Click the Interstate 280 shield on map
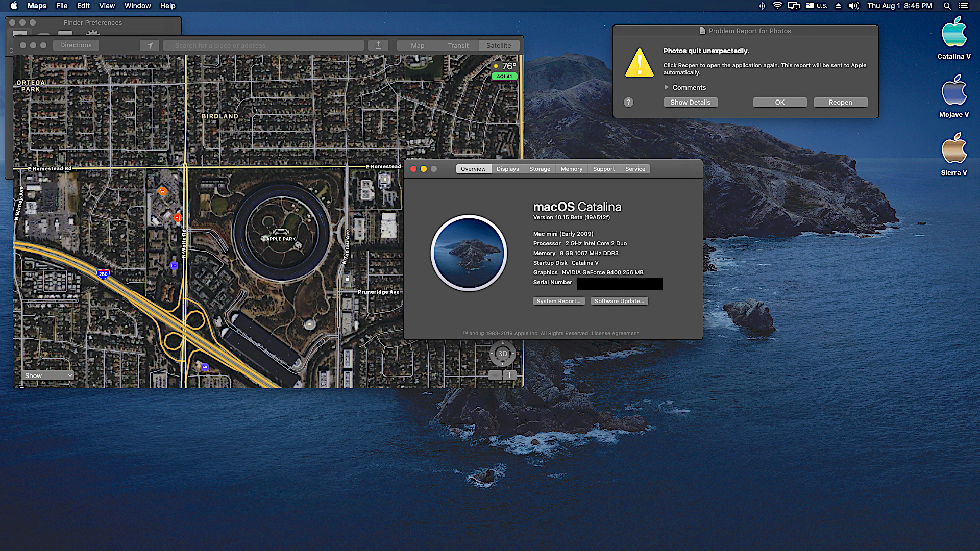The height and width of the screenshot is (551, 980). 103,274
